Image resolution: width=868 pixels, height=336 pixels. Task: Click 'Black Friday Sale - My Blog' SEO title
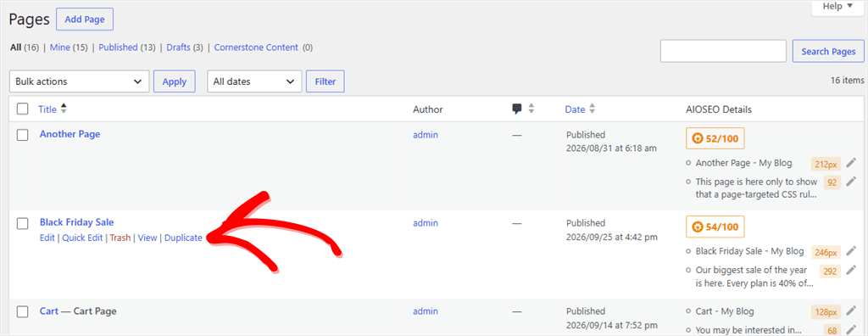[x=749, y=251]
